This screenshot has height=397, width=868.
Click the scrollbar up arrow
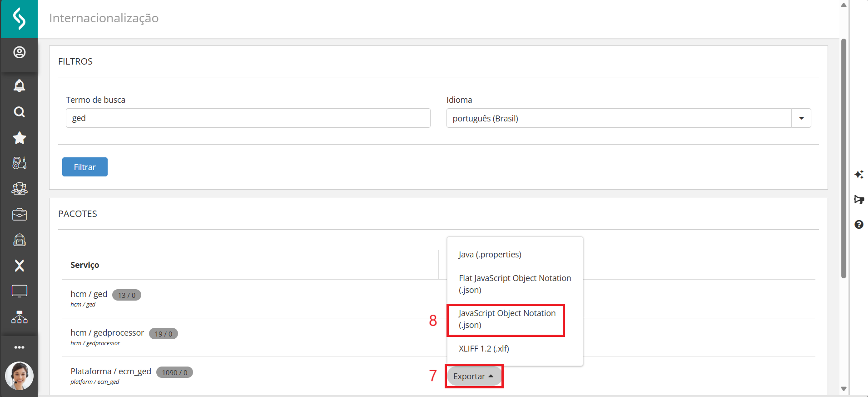[x=843, y=5]
